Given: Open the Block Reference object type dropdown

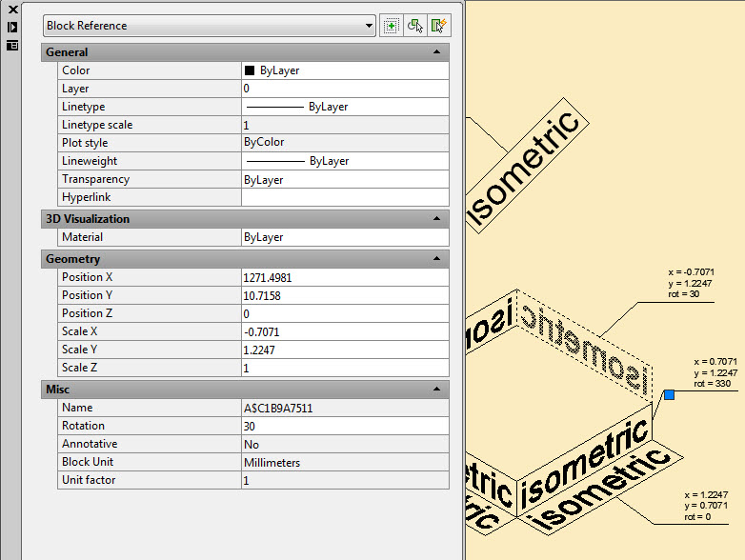Looking at the screenshot, I should (210, 26).
